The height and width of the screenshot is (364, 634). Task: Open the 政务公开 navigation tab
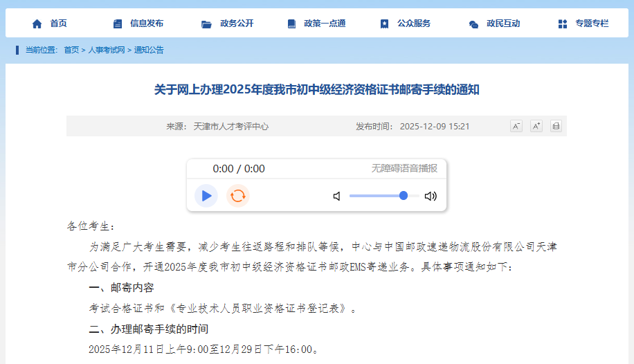point(236,24)
